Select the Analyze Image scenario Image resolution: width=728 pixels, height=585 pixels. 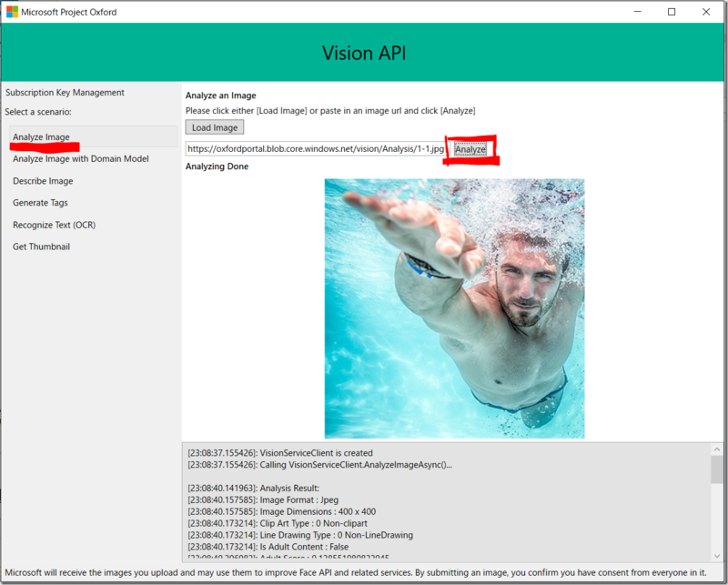coord(94,136)
